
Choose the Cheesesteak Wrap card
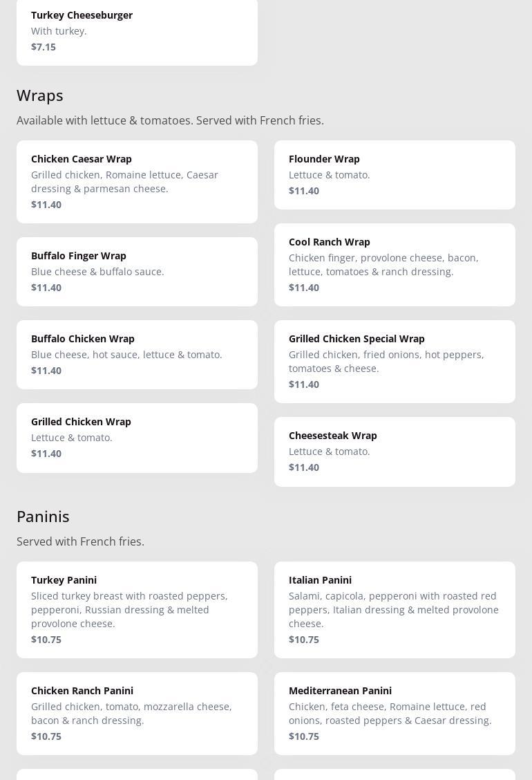click(x=395, y=452)
